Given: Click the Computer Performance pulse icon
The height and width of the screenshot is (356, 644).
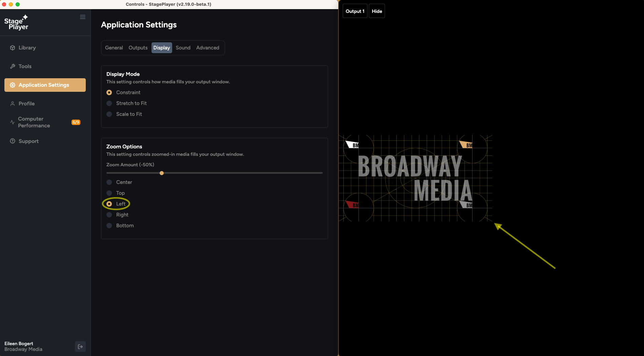Looking at the screenshot, I should (12, 122).
